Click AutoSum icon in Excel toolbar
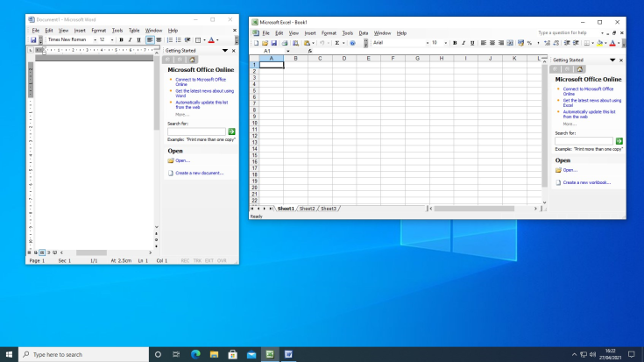This screenshot has width=644, height=362. [337, 43]
